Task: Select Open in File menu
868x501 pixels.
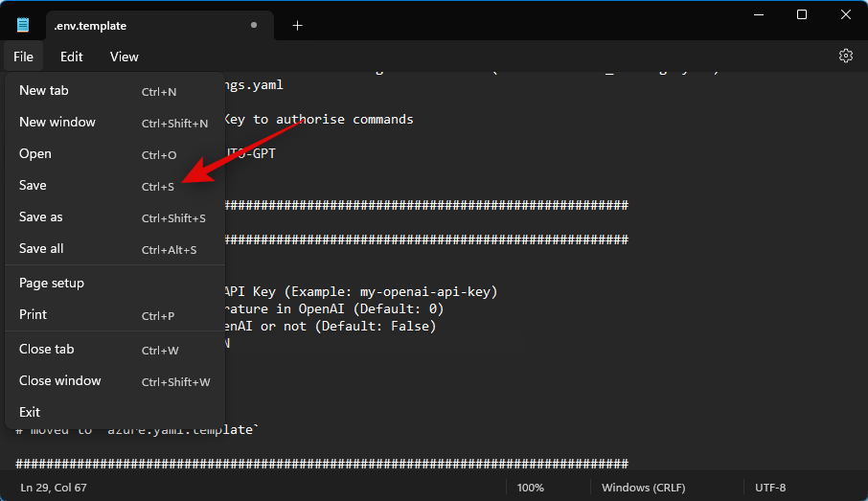Action: 115,154
